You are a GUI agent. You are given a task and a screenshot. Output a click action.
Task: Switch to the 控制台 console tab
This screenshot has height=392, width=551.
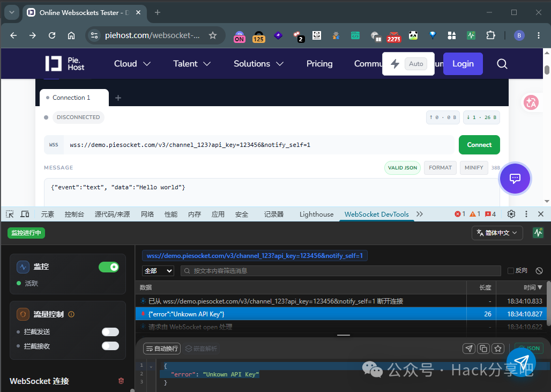coord(75,214)
